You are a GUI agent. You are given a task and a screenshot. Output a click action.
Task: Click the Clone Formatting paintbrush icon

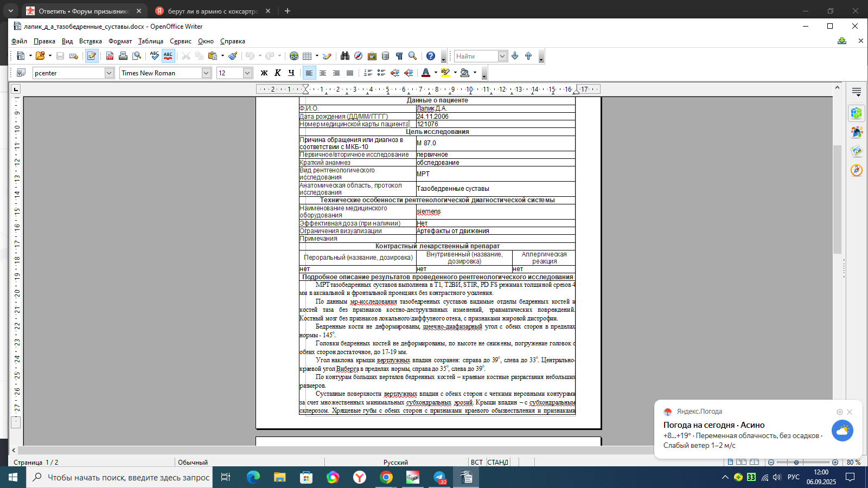pos(233,56)
